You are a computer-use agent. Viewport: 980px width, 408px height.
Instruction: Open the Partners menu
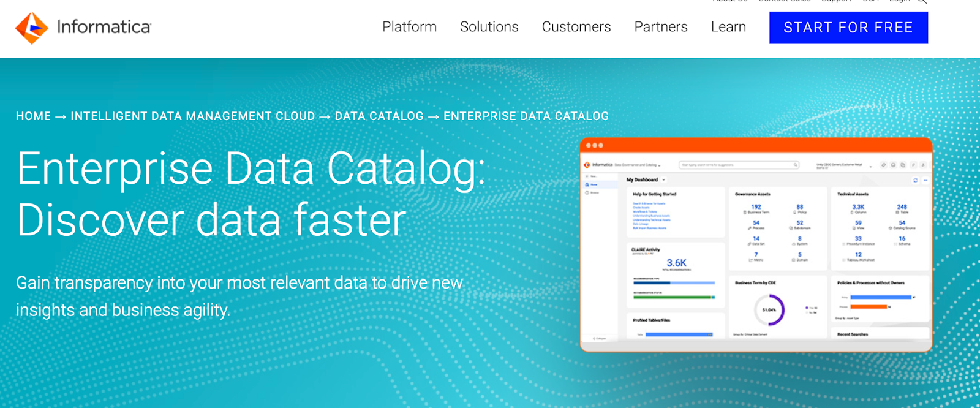coord(660,27)
